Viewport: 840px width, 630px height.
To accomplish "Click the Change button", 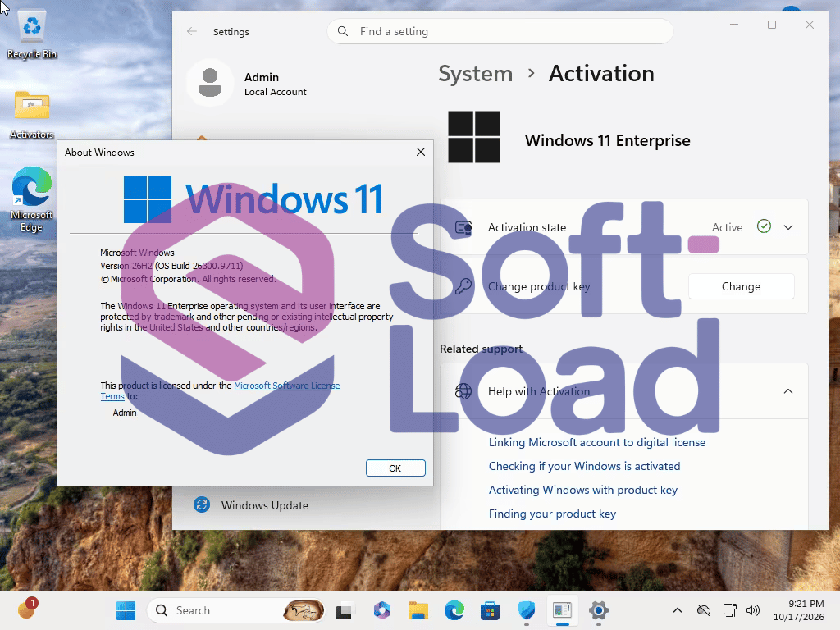I will (741, 286).
